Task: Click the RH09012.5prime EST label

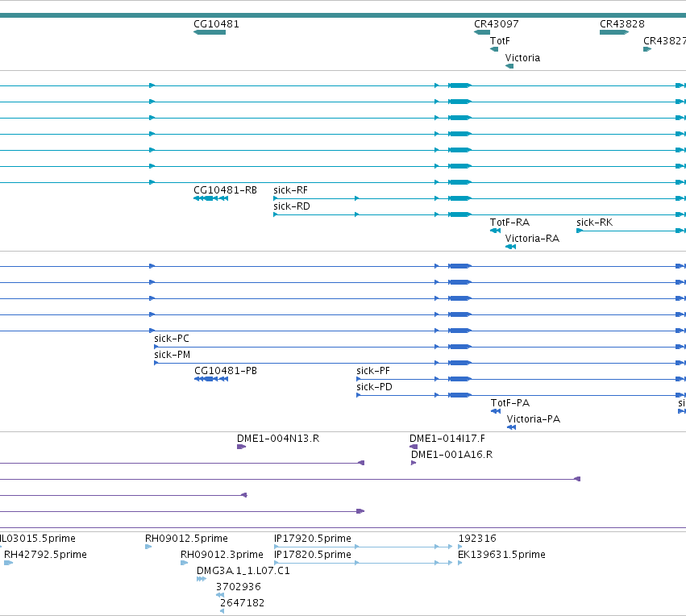Action: (186, 539)
